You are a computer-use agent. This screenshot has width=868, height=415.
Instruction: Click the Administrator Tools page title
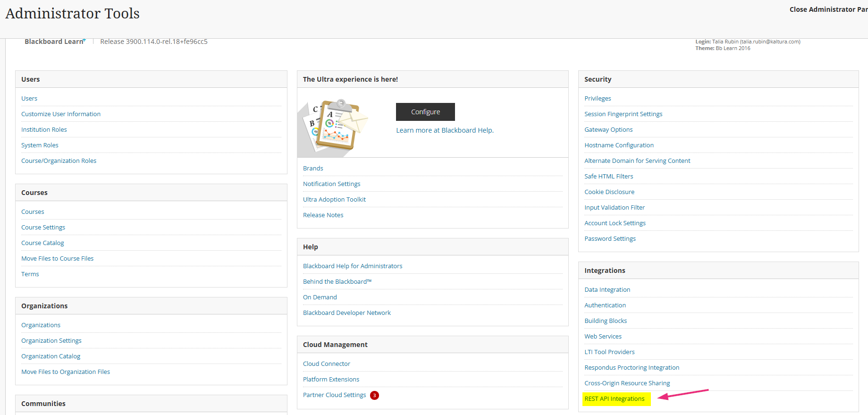tap(73, 13)
